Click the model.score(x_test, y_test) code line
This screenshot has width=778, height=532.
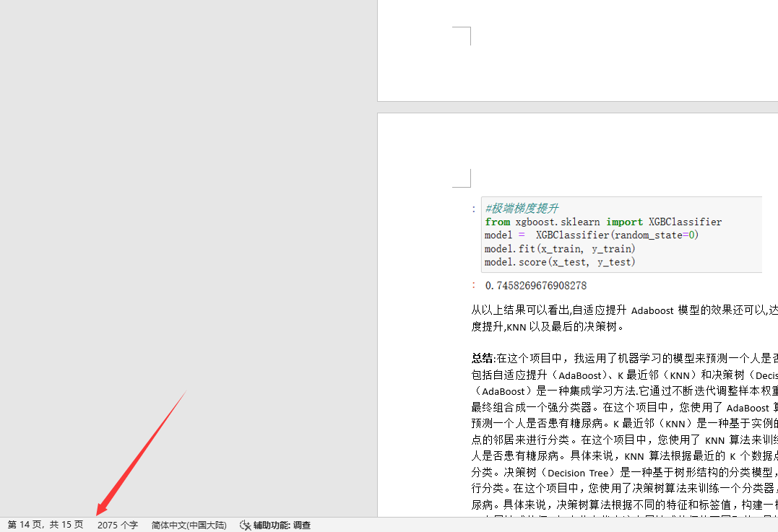coord(560,262)
